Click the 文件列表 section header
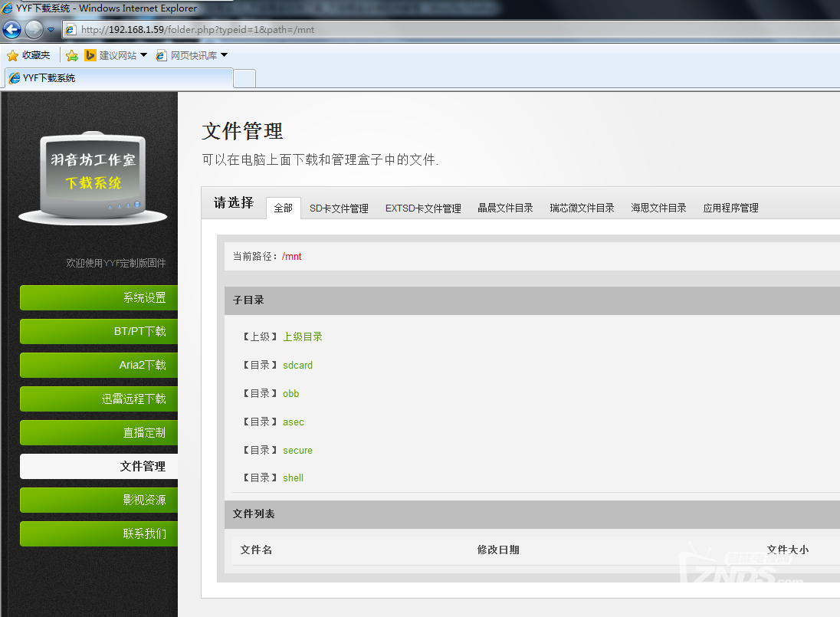Screen dimensions: 840x617 point(532,514)
